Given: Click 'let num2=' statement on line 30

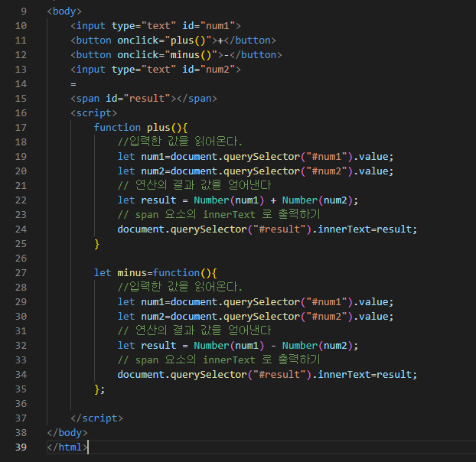Looking at the screenshot, I should (256, 317).
